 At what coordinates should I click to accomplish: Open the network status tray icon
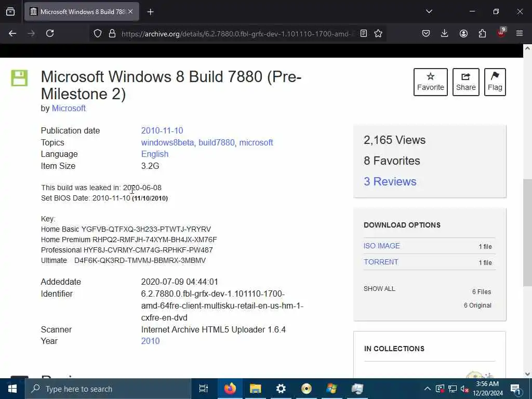coord(453,389)
